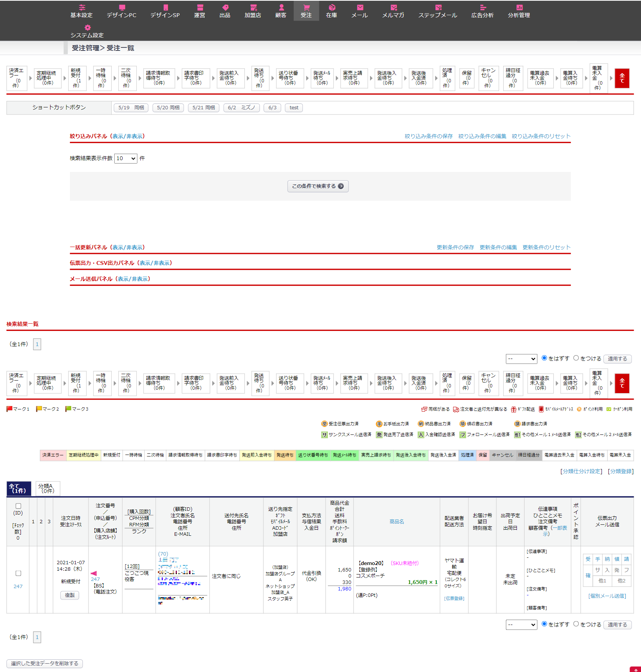Click the 領 receipt icon in the order row
This screenshot has width=641, height=672.
point(617,559)
